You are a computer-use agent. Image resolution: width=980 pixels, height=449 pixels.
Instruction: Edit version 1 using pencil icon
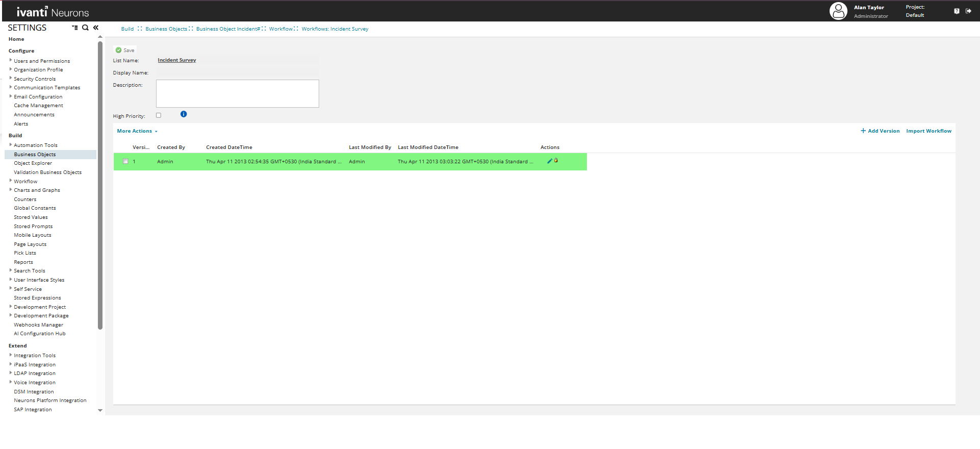coord(550,161)
